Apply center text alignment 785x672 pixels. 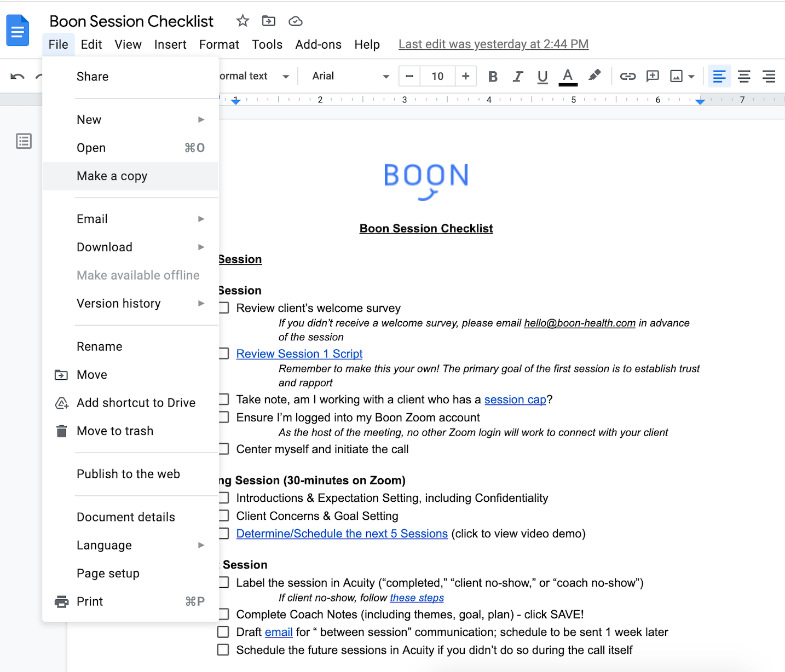click(744, 77)
